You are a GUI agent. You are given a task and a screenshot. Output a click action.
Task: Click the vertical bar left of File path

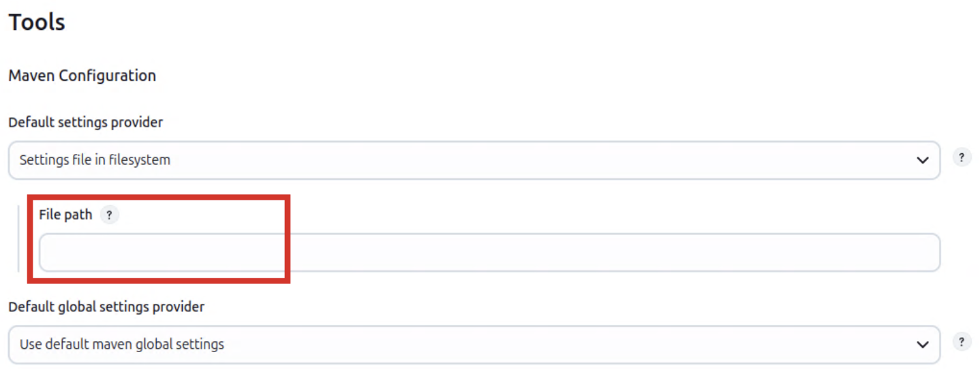pyautogui.click(x=18, y=238)
